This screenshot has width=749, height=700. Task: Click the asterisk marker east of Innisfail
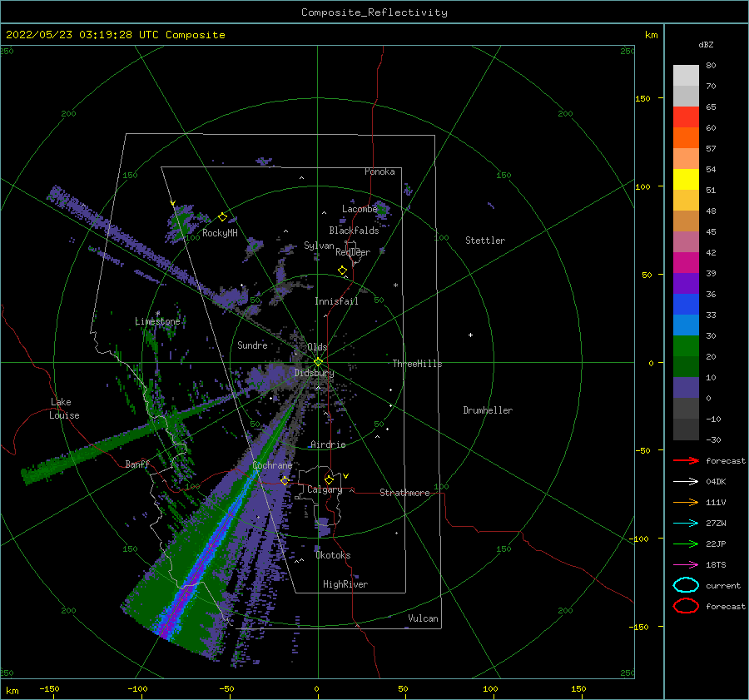tap(395, 285)
